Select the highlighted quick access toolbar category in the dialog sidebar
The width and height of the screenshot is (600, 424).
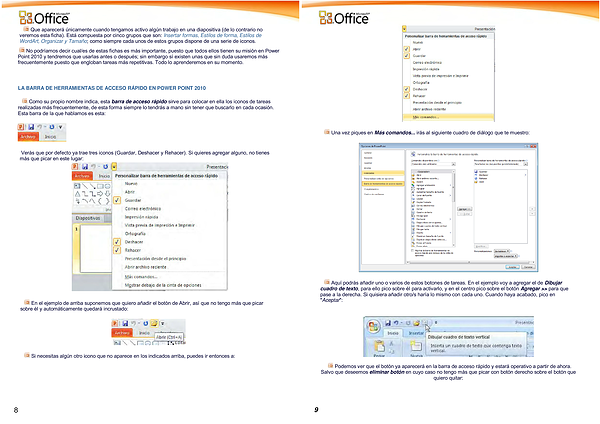383,184
